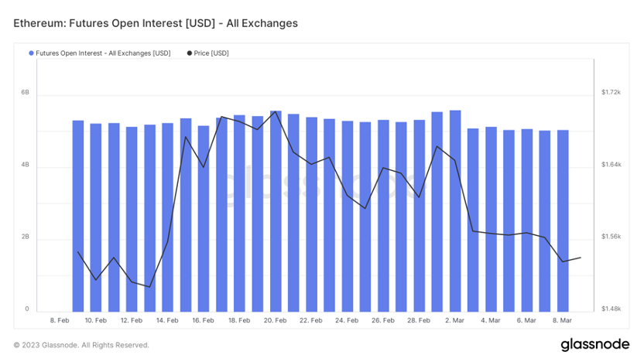Click the 6B left axis label
Screen dimensions: 644x362
tap(25, 92)
